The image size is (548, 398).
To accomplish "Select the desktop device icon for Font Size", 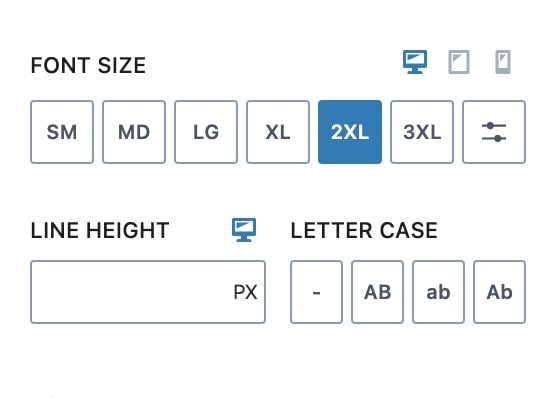I will click(415, 62).
